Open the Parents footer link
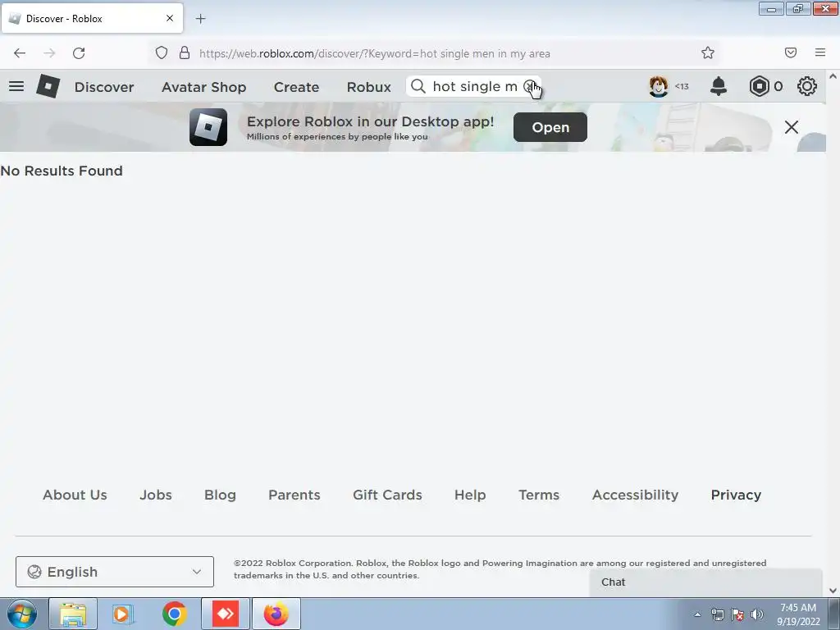 pos(294,495)
